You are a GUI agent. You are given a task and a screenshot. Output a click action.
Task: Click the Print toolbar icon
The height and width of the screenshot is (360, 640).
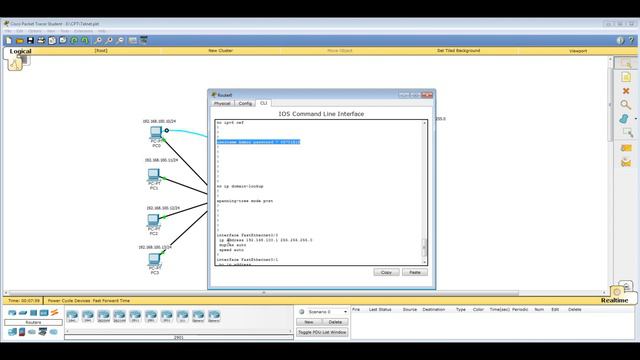[x=41, y=40]
